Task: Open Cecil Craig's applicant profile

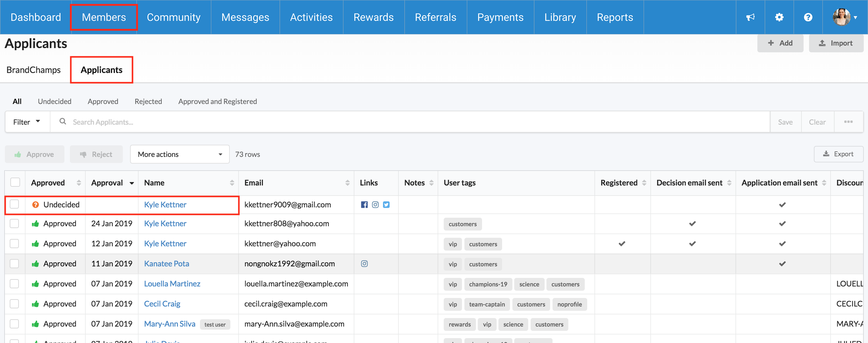Action: coord(162,304)
